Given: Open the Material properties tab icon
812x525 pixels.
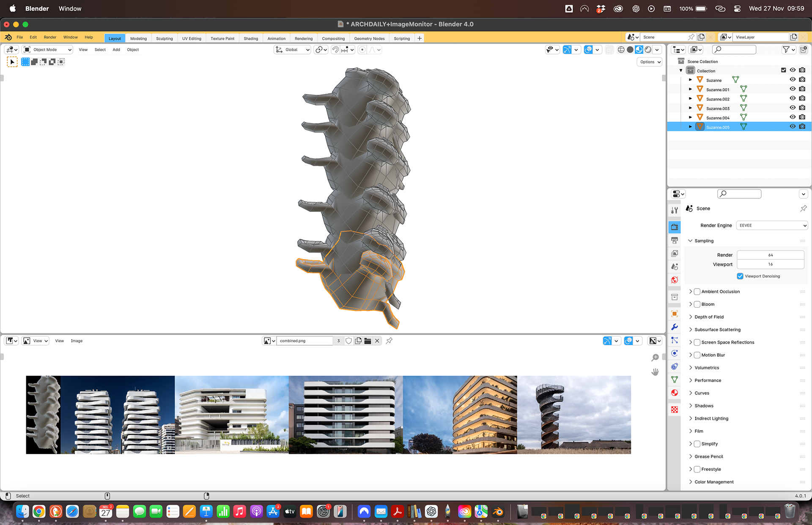Looking at the screenshot, I should 675,393.
